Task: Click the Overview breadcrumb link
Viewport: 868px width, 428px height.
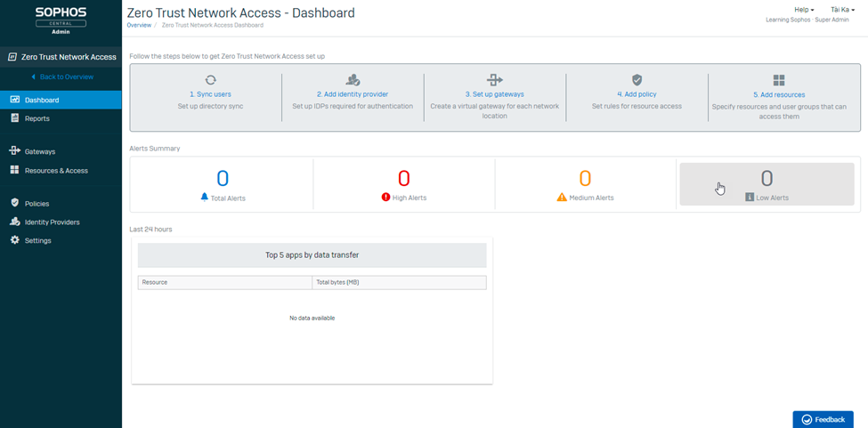Action: (139, 25)
